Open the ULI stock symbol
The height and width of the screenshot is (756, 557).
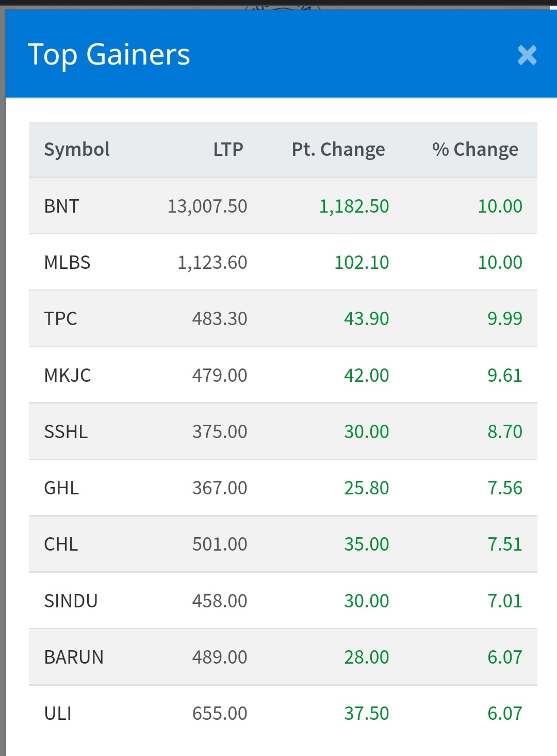[x=58, y=713]
